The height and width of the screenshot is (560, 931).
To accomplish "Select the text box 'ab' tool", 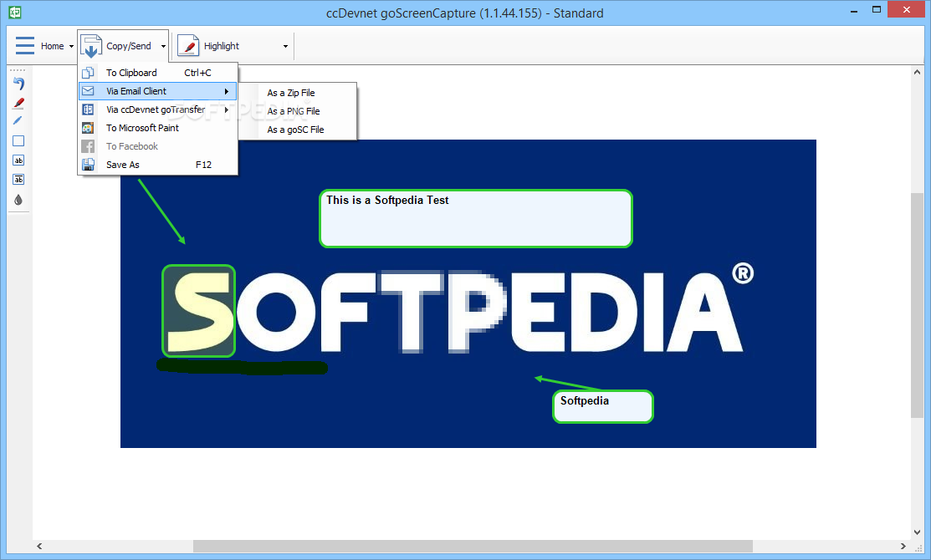I will (18, 160).
